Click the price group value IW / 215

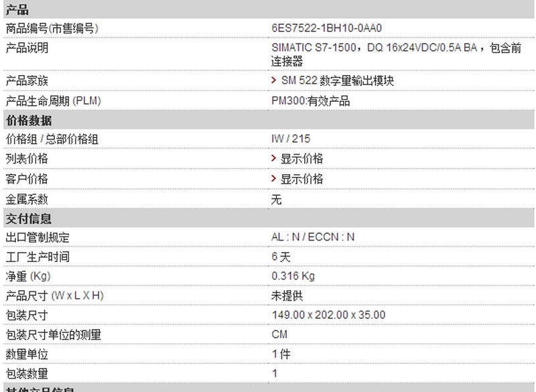pyautogui.click(x=291, y=139)
